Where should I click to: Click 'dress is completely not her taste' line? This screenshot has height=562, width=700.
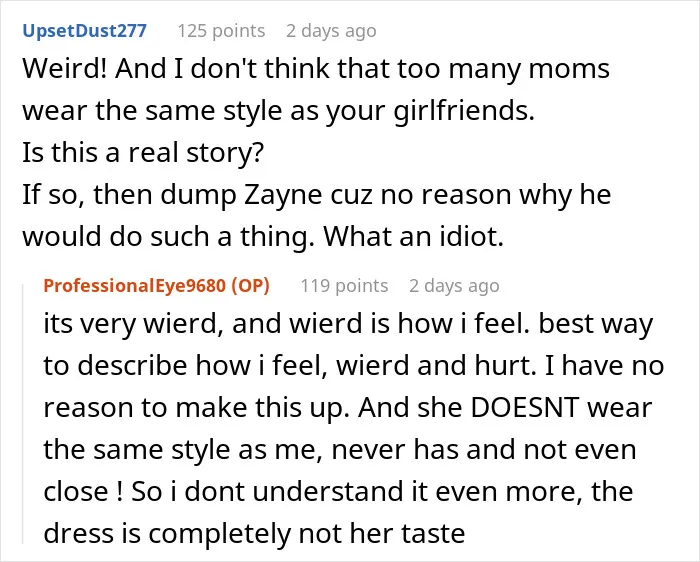254,533
